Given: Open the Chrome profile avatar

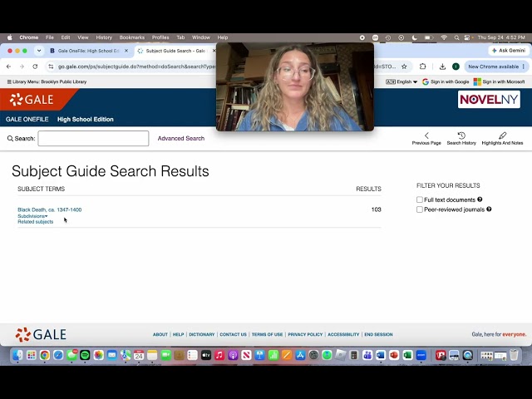Looking at the screenshot, I should pos(456,66).
